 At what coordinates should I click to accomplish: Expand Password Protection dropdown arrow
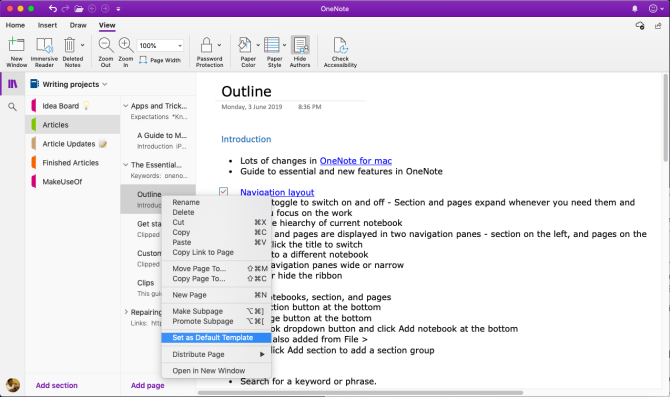click(x=219, y=45)
